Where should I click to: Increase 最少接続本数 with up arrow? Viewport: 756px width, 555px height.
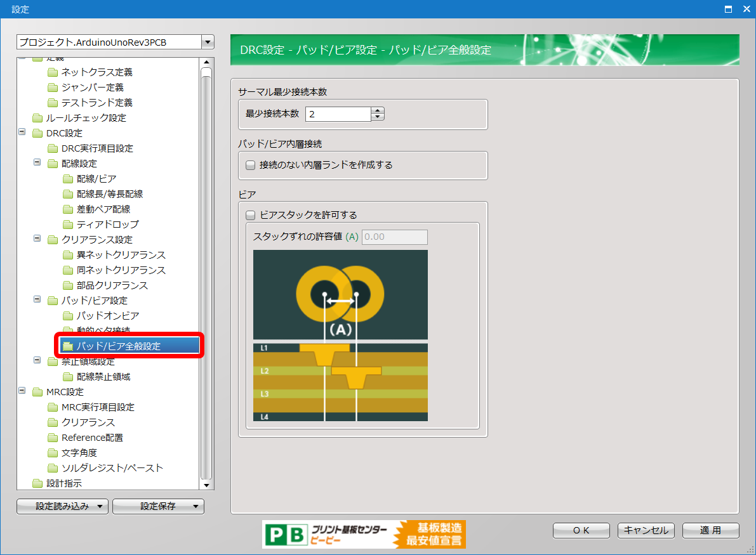pyautogui.click(x=378, y=110)
